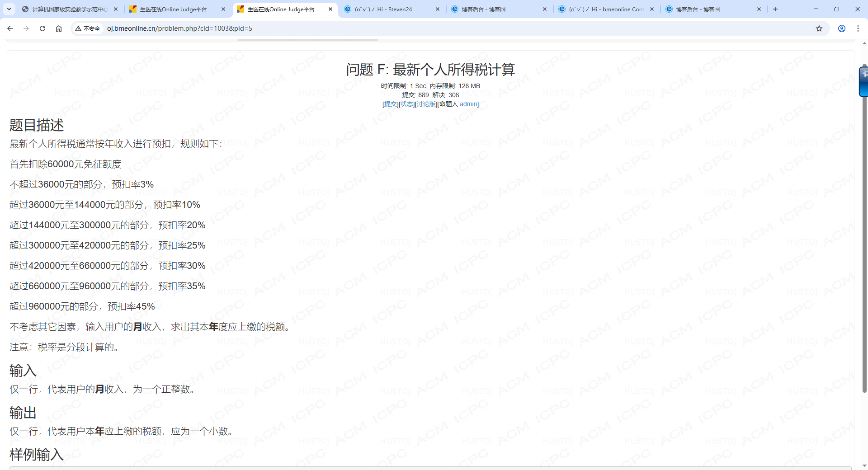Click the 输入 section heading
Screen dimensions: 868x470
tap(23, 371)
